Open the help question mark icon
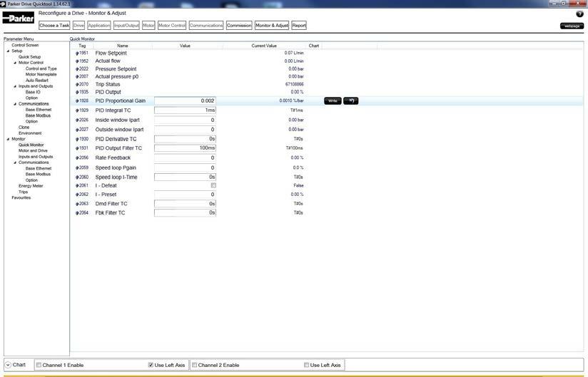 coord(579,14)
